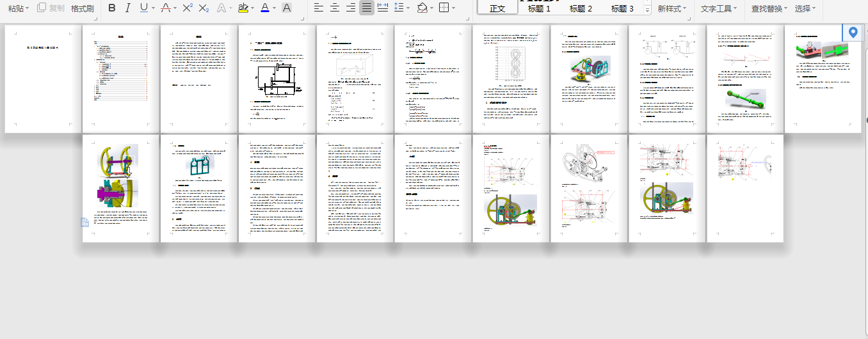This screenshot has width=868, height=339.
Task: Open the 查找替换 find and replace menu
Action: [769, 8]
